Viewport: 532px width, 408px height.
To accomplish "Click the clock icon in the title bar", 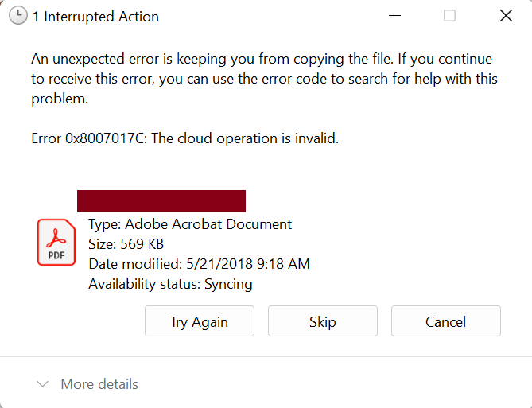I will tap(18, 16).
